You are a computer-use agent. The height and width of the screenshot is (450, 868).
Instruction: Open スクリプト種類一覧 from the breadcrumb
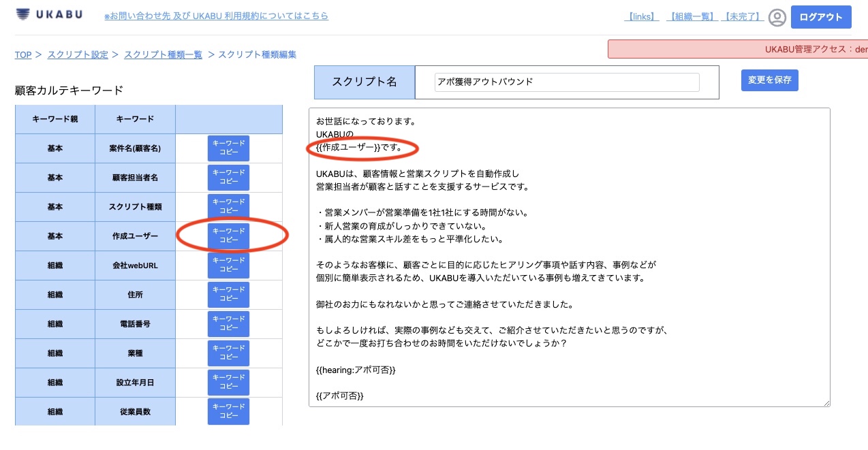coord(163,54)
